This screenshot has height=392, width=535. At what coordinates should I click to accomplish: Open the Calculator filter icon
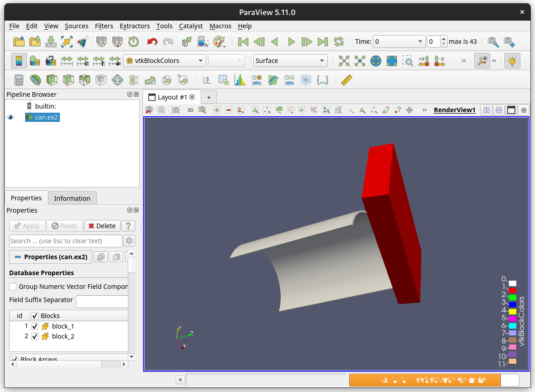(19, 80)
